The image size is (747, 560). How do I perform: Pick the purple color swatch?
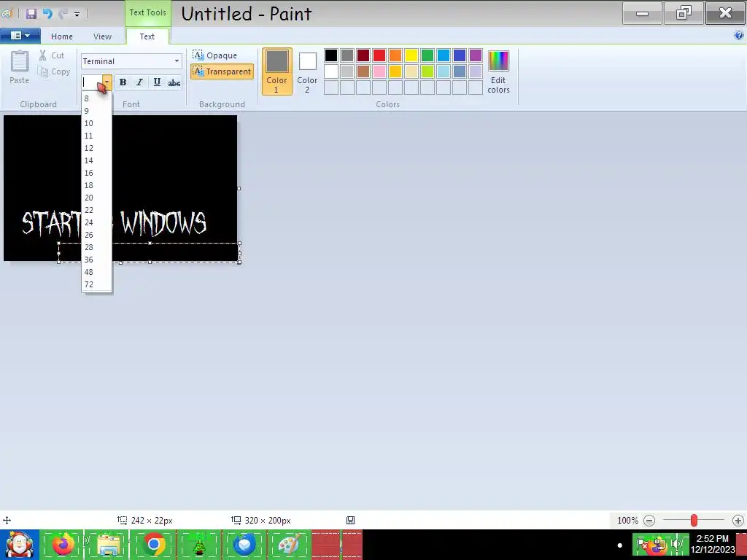click(x=476, y=55)
